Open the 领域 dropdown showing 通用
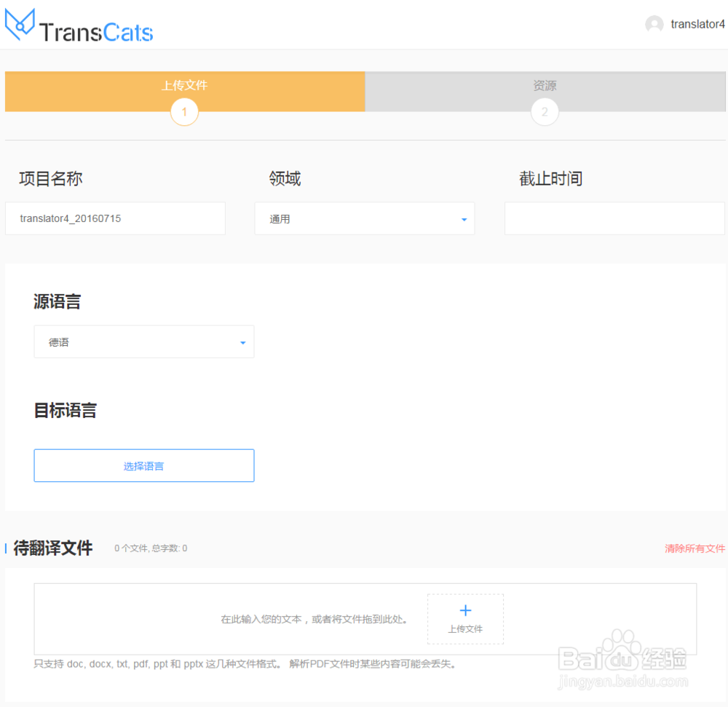728x707 pixels. click(x=364, y=218)
